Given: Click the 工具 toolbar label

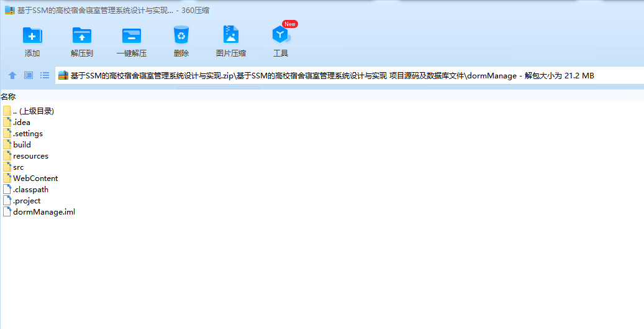Looking at the screenshot, I should [x=281, y=53].
